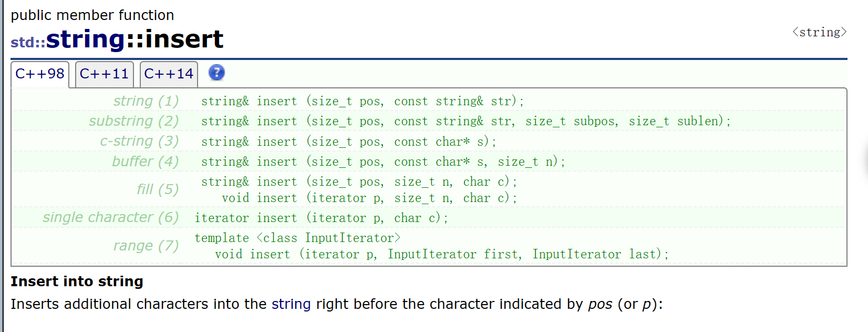The height and width of the screenshot is (332, 868).
Task: Select the 'c-string (3)' overload label
Action: point(139,141)
